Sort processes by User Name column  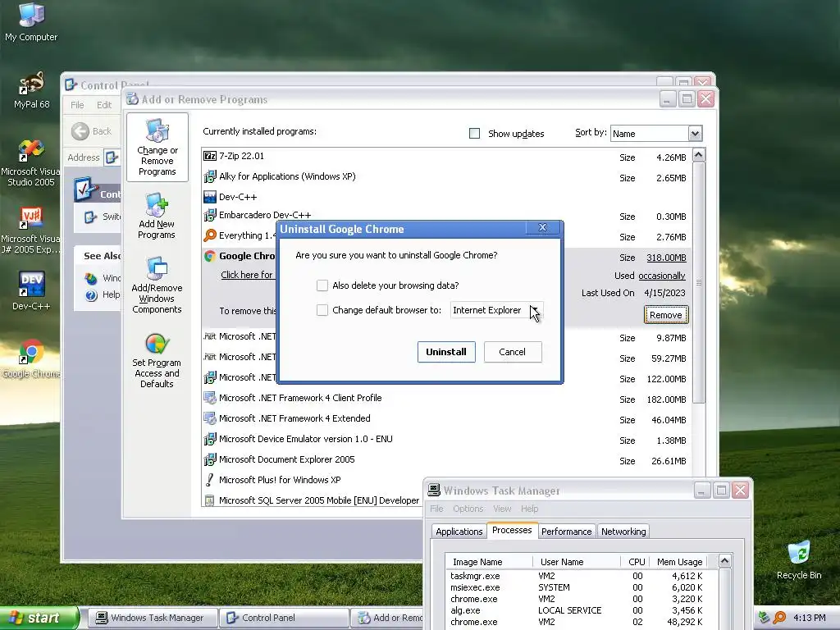[x=577, y=562]
